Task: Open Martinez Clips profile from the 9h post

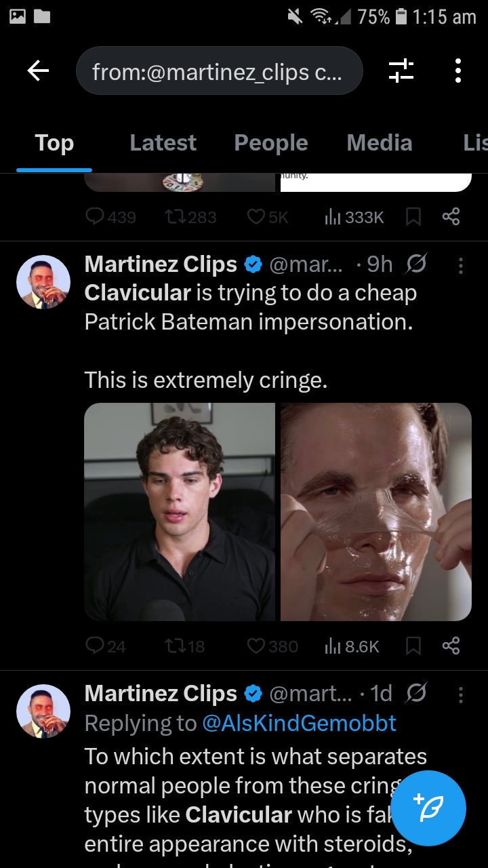Action: tap(43, 282)
